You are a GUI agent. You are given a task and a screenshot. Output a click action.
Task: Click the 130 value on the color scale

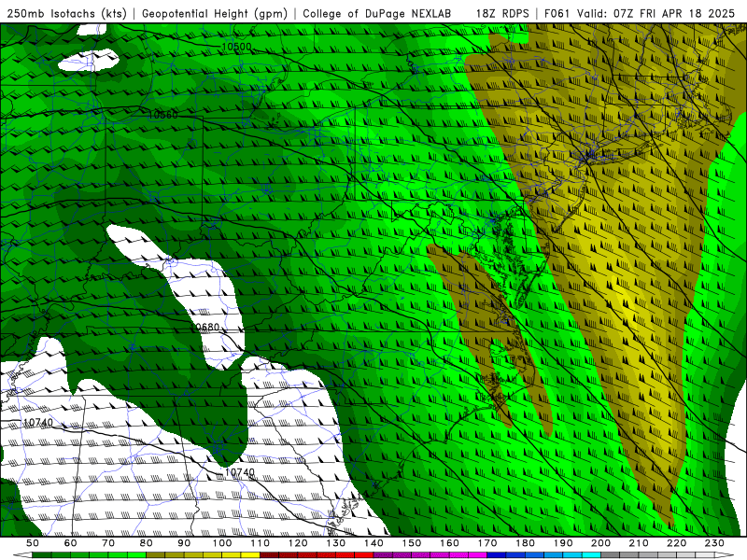click(x=336, y=543)
